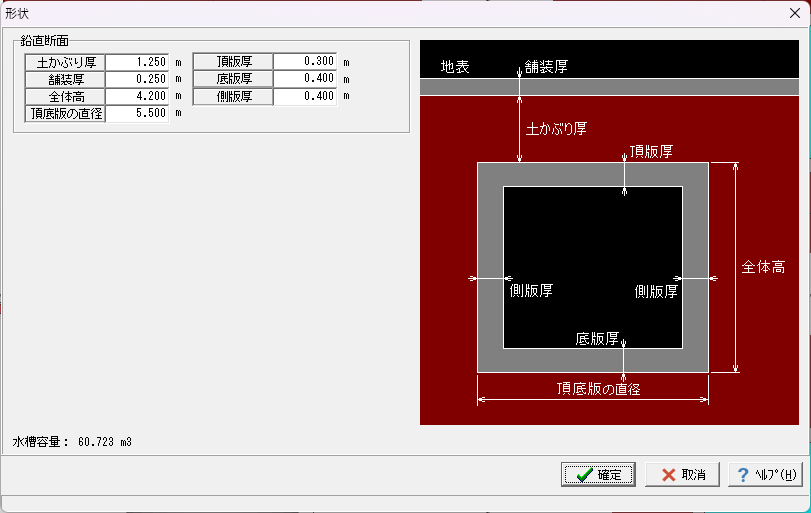Click the 側版厚 value field
Image resolution: width=811 pixels, height=513 pixels.
(x=305, y=96)
